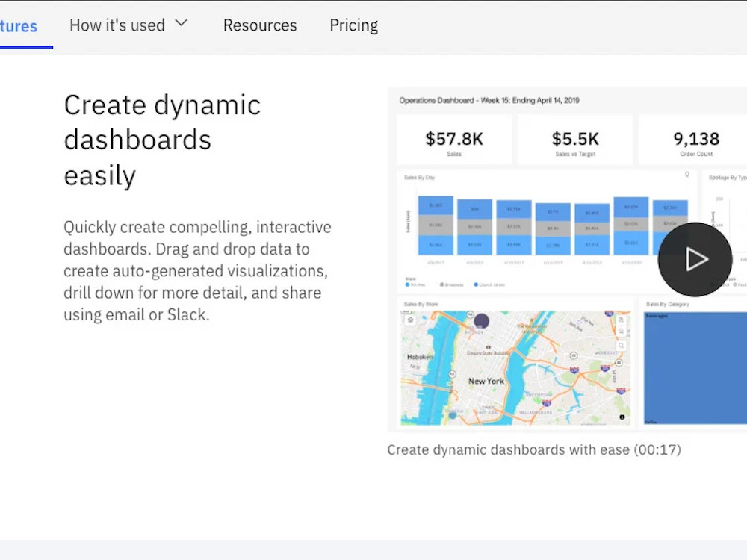747x560 pixels.
Task: Click the map zoom-out magnifier icon
Action: [x=621, y=332]
